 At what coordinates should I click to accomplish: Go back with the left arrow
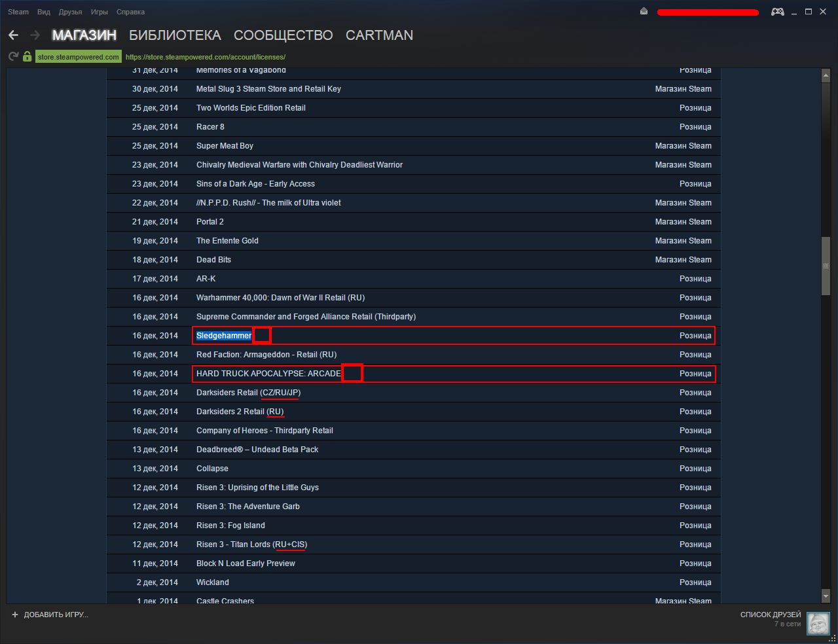(x=13, y=35)
